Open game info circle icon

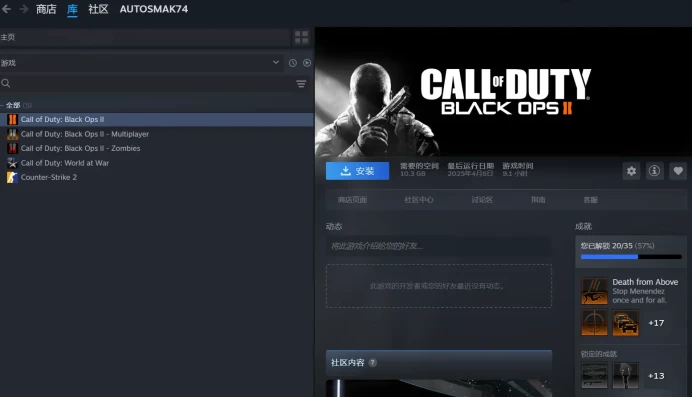[654, 171]
